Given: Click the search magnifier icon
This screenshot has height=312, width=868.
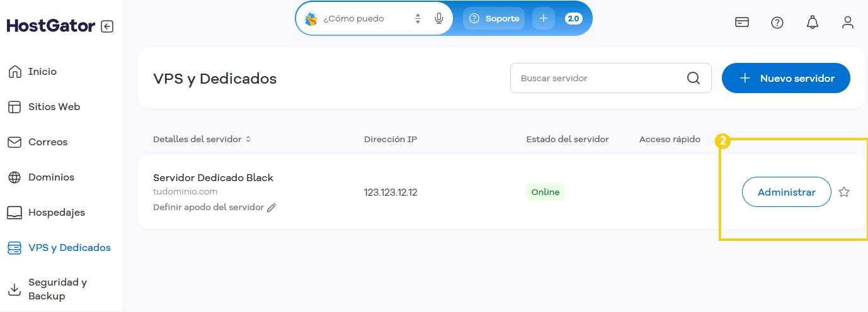Looking at the screenshot, I should (694, 78).
